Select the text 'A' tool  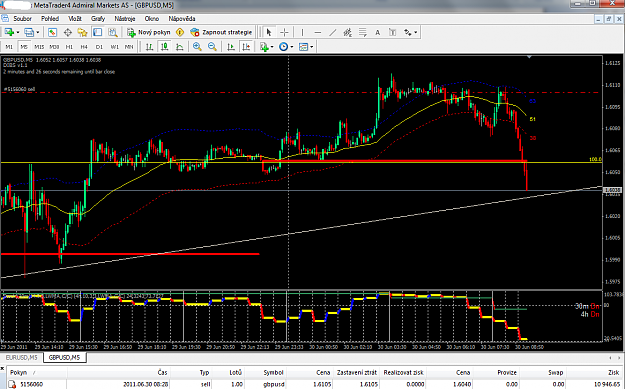click(377, 32)
